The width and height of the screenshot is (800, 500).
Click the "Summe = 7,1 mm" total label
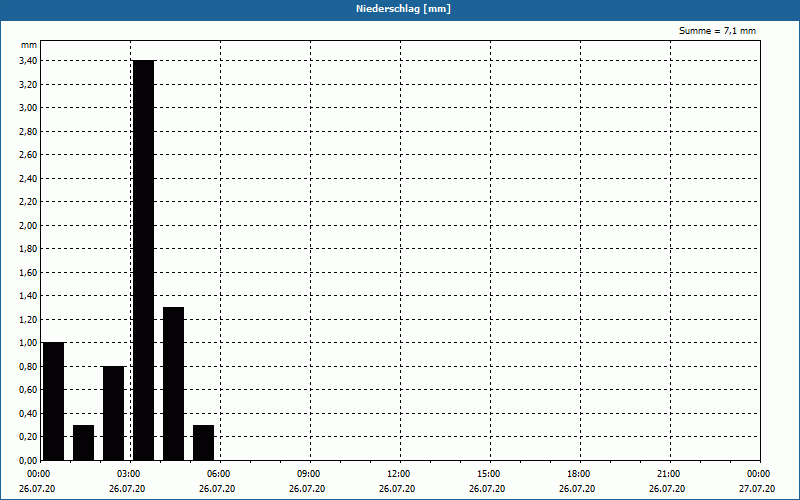717,31
